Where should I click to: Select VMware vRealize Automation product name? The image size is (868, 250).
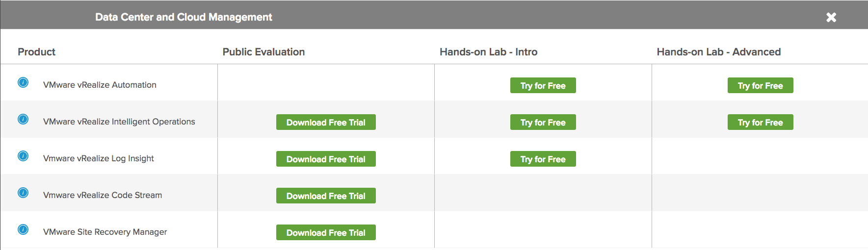[x=100, y=85]
